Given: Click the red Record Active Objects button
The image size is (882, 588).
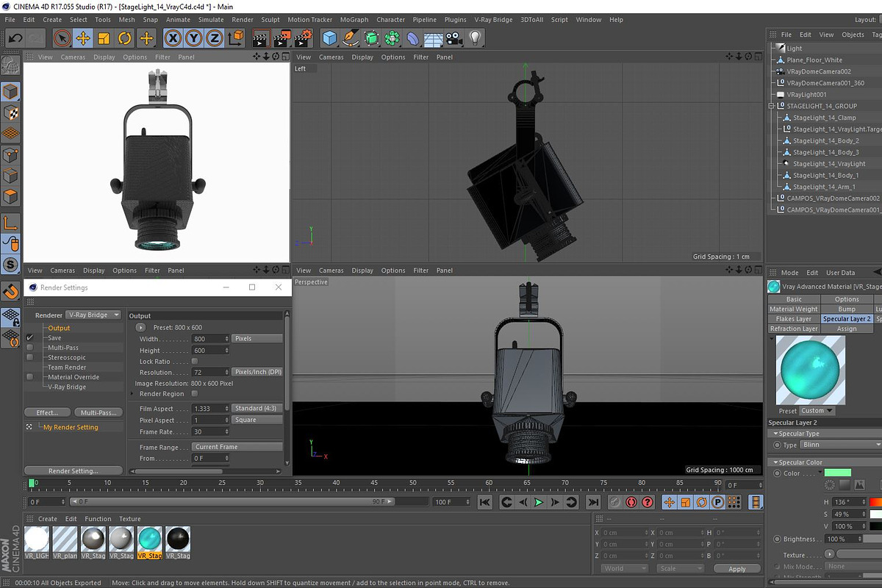Looking at the screenshot, I should pyautogui.click(x=614, y=502).
